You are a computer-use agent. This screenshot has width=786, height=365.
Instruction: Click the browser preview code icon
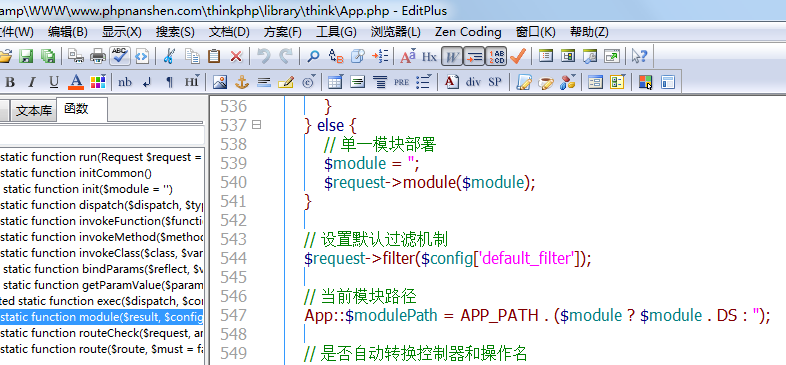142,56
